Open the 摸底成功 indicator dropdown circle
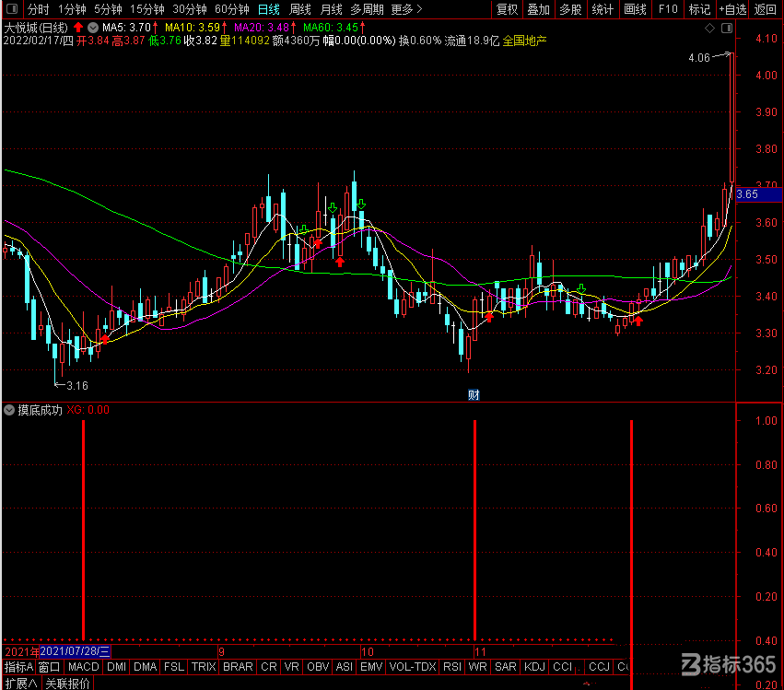This screenshot has height=690, width=784. coord(9,411)
